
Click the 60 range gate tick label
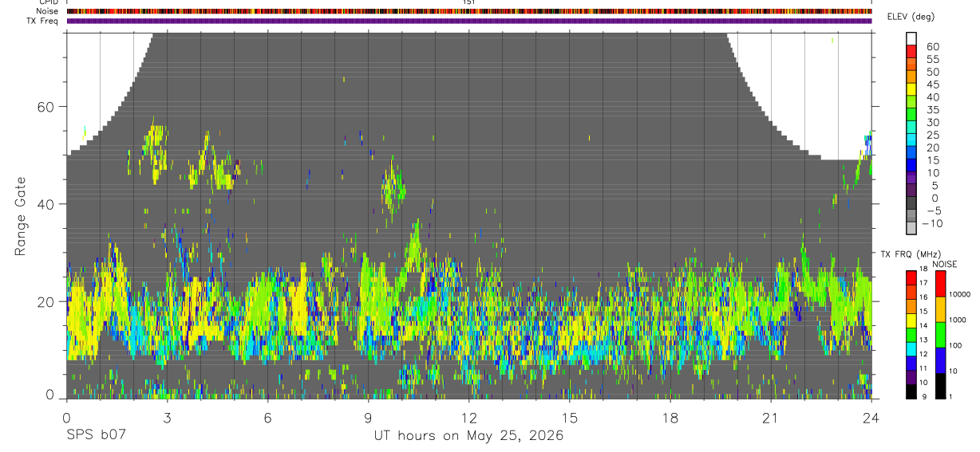(x=46, y=107)
